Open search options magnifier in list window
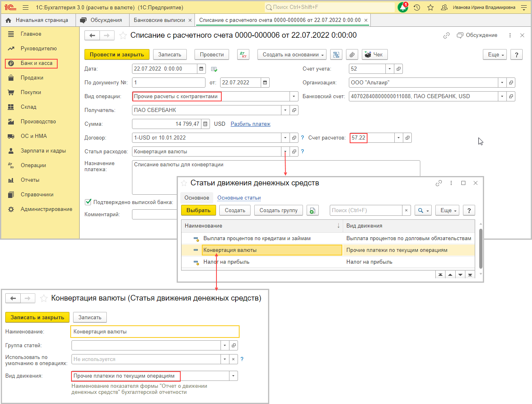Screen dimensions: 532x404 423,211
